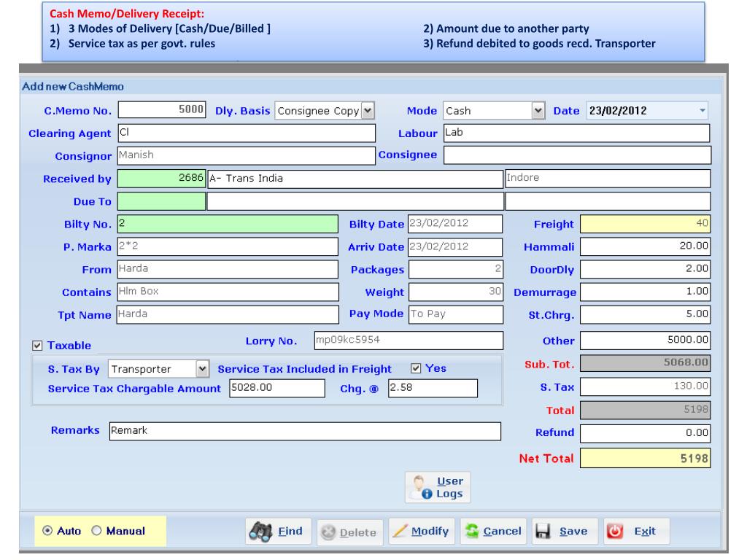Click the Lorry No. field
The height and width of the screenshot is (560, 747).
409,341
